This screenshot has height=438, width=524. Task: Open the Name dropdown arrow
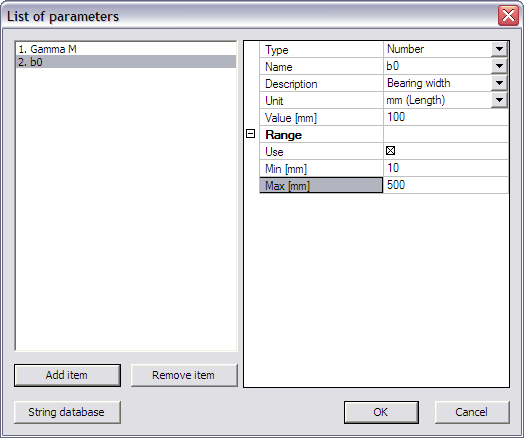pyautogui.click(x=499, y=66)
